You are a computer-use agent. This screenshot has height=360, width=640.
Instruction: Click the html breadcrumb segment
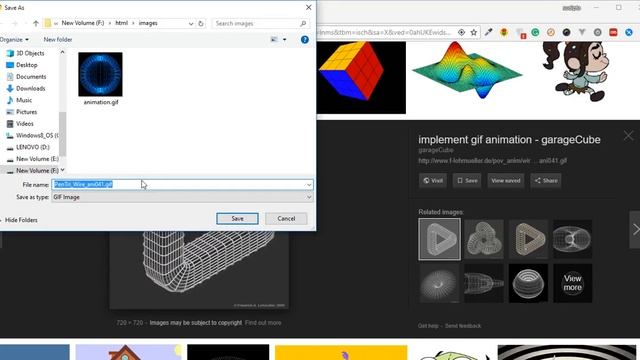tap(122, 23)
